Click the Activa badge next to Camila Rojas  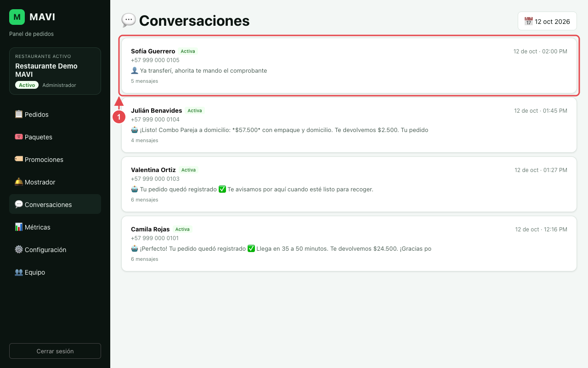(182, 229)
